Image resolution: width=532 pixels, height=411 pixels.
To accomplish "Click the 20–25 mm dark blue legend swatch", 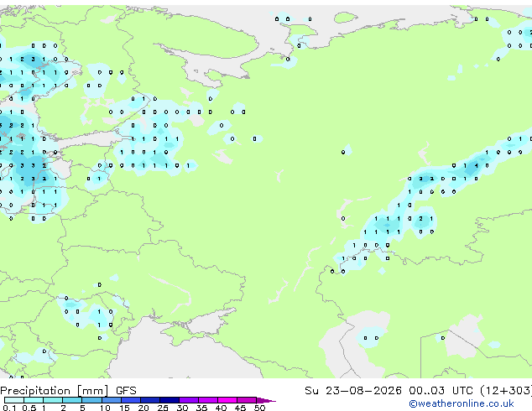I will [x=150, y=400].
